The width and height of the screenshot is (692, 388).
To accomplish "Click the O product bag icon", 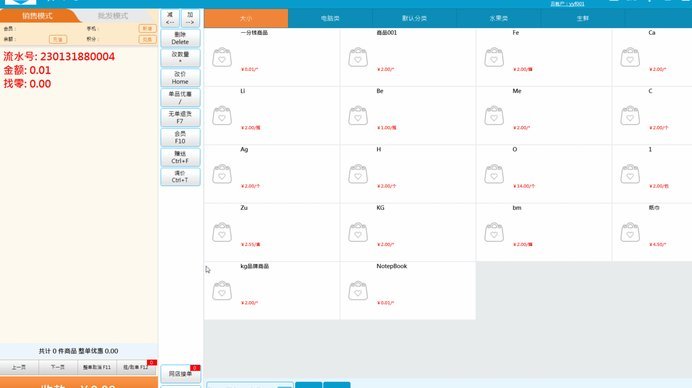I will pos(494,174).
